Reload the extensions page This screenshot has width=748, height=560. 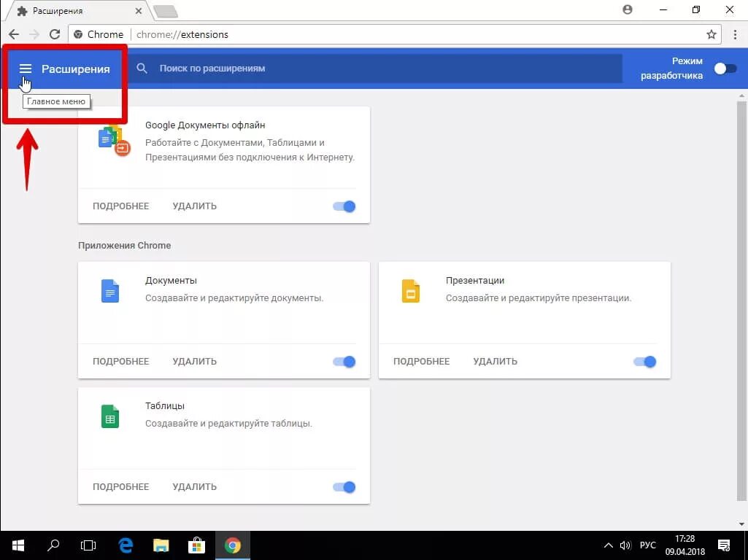[x=55, y=34]
